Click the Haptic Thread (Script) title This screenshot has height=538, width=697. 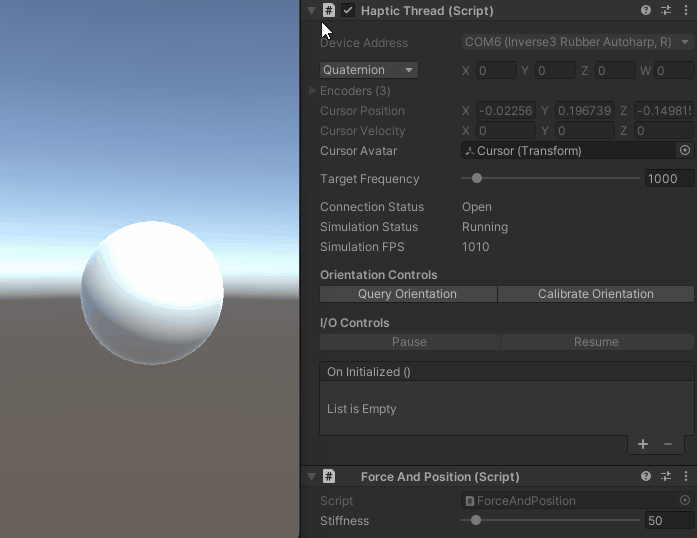pyautogui.click(x=427, y=11)
